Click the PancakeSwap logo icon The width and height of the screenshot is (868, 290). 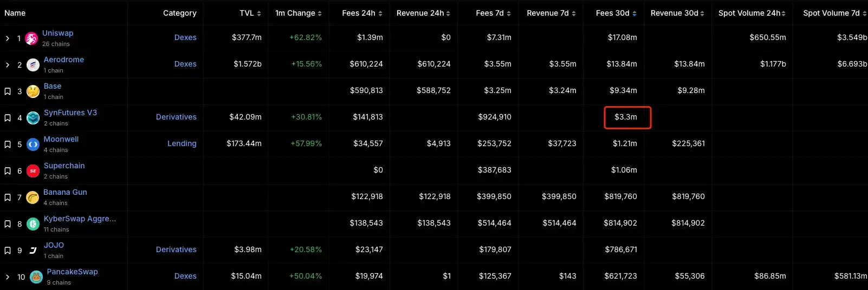[36, 277]
